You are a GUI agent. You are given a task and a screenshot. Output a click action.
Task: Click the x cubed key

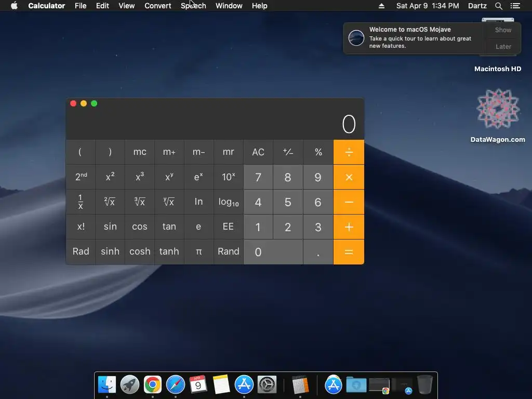(140, 177)
